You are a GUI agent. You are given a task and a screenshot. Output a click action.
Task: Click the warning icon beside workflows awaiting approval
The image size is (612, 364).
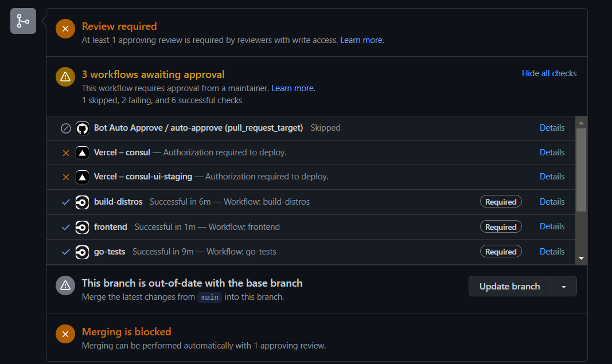tap(65, 77)
